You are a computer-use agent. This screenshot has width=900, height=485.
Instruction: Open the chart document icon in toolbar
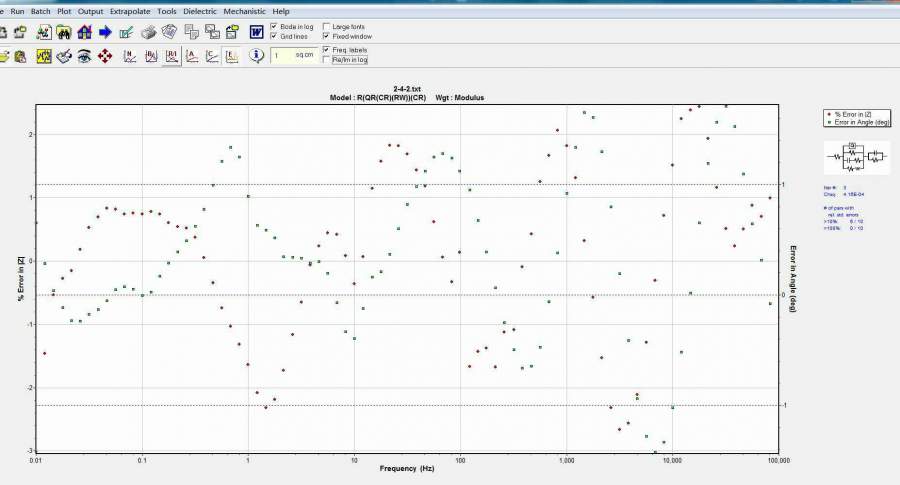(44, 33)
